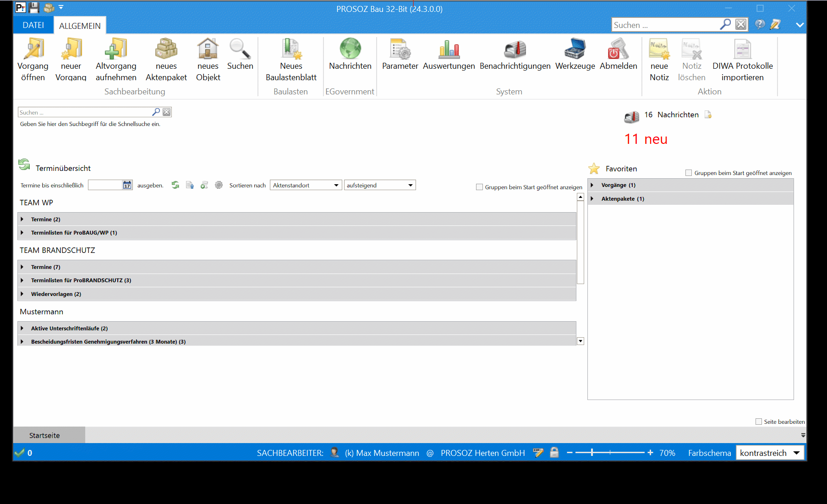Image resolution: width=827 pixels, height=504 pixels.
Task: Add a neue Notiz
Action: [659, 60]
